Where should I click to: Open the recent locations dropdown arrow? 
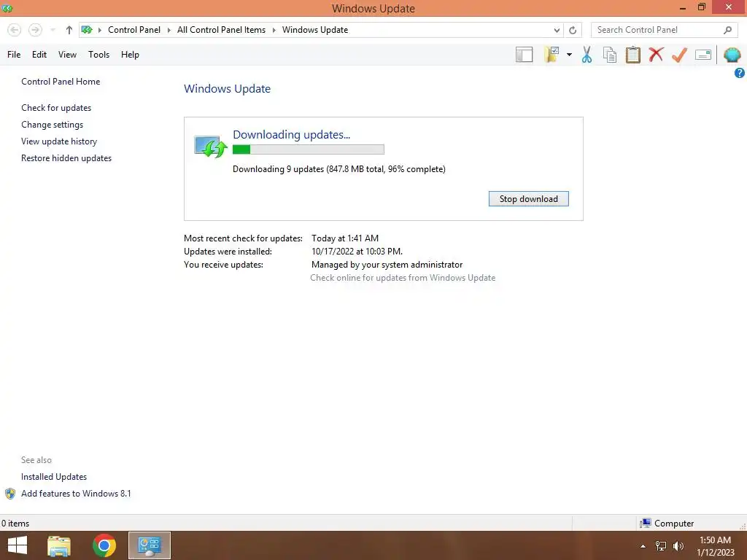pos(53,30)
